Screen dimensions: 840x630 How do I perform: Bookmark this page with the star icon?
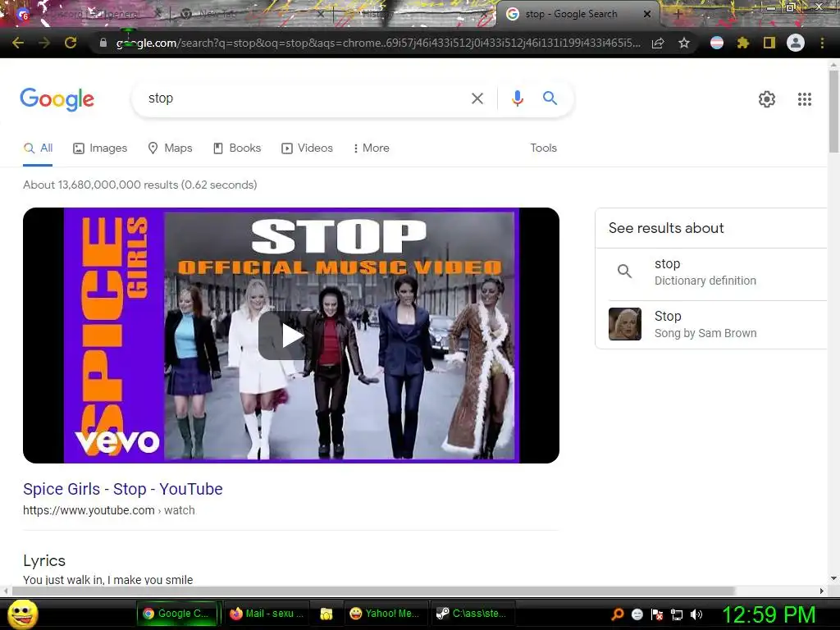pyautogui.click(x=684, y=43)
